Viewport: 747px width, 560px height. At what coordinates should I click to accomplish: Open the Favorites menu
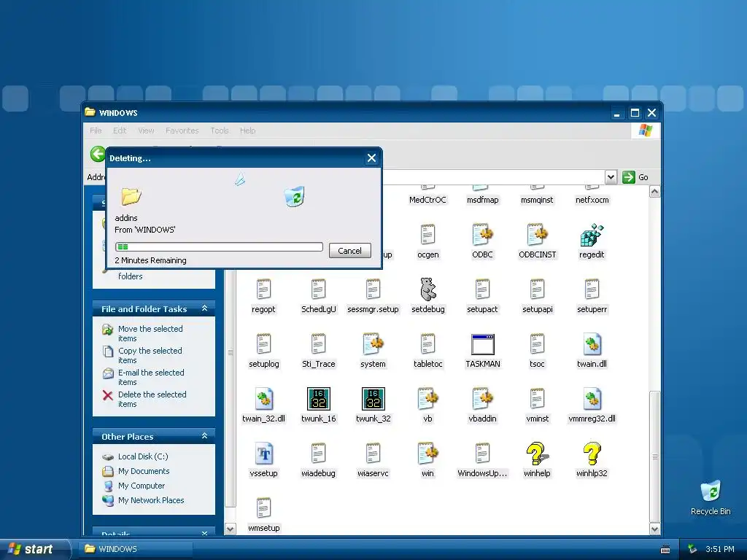182,131
